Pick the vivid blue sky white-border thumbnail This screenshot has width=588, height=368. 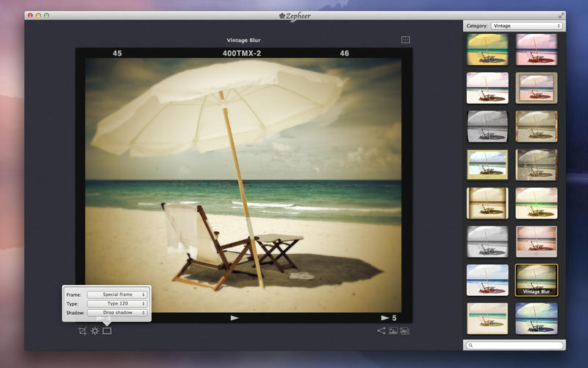(487, 280)
